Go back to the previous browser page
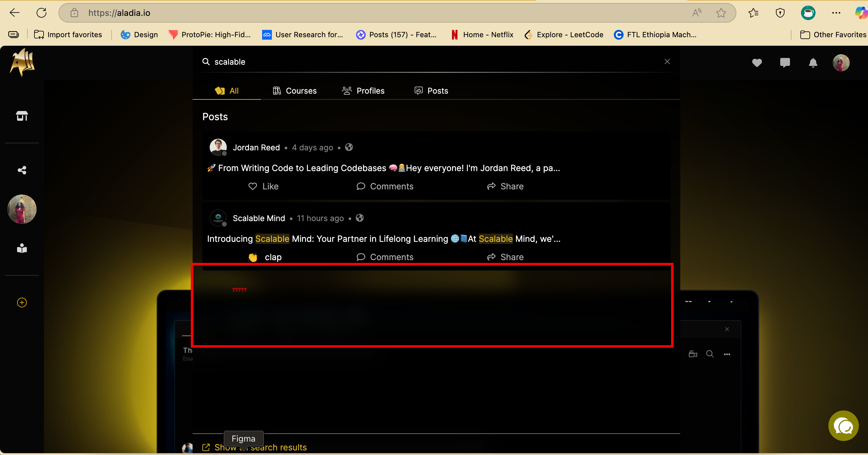This screenshot has width=868, height=455. pyautogui.click(x=15, y=13)
